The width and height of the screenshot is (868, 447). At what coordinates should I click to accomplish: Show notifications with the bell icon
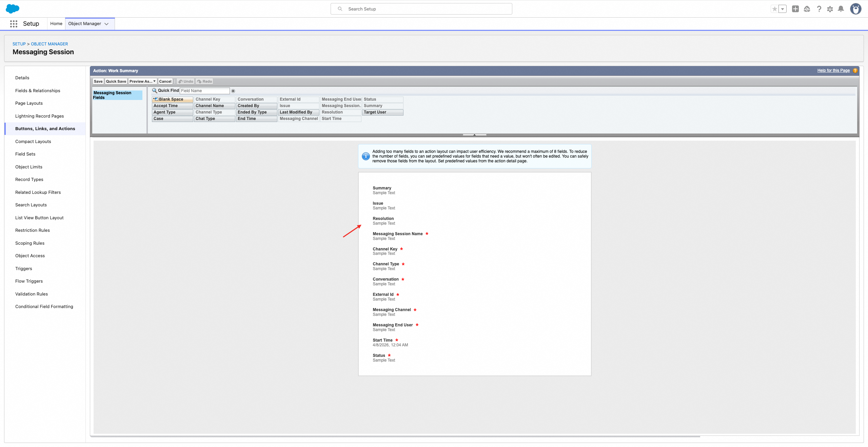point(841,9)
